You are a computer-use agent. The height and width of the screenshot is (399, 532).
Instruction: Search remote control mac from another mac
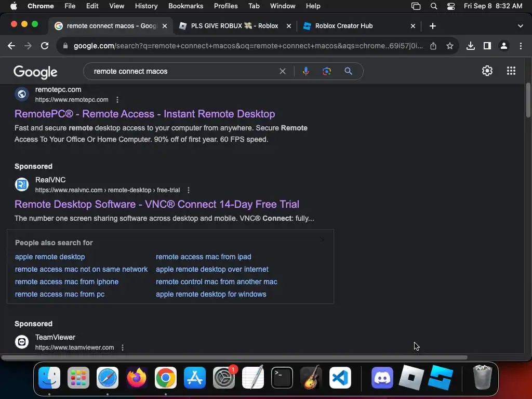(x=217, y=282)
